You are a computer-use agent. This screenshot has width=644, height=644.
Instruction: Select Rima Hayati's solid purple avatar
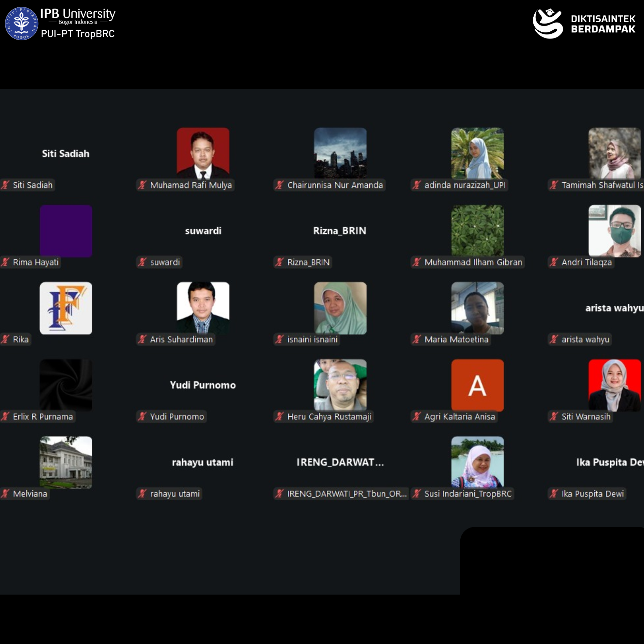tap(66, 231)
